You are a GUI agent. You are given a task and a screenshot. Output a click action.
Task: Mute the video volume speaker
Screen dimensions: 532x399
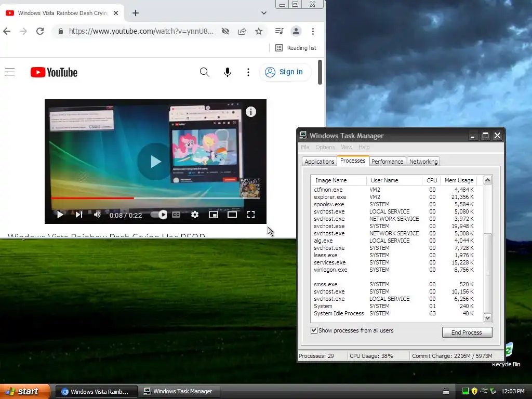click(x=97, y=215)
